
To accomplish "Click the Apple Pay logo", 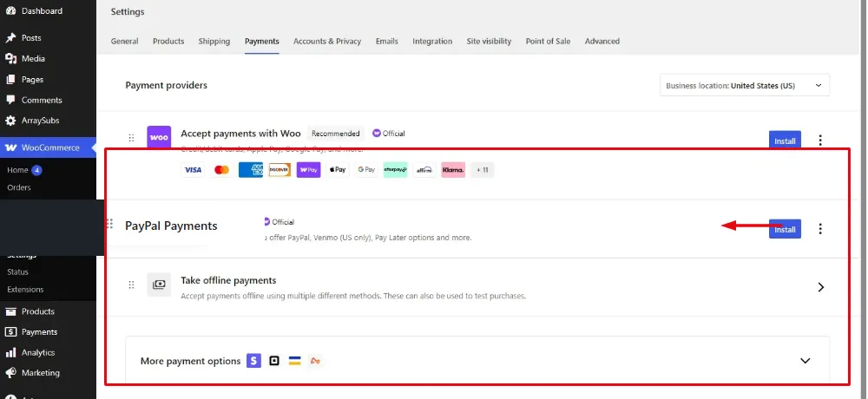I will click(338, 170).
